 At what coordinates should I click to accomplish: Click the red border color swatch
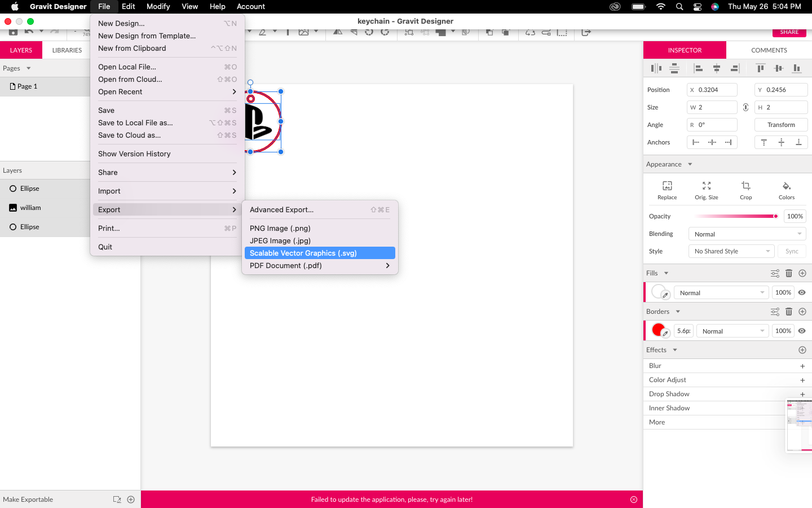[x=658, y=330]
